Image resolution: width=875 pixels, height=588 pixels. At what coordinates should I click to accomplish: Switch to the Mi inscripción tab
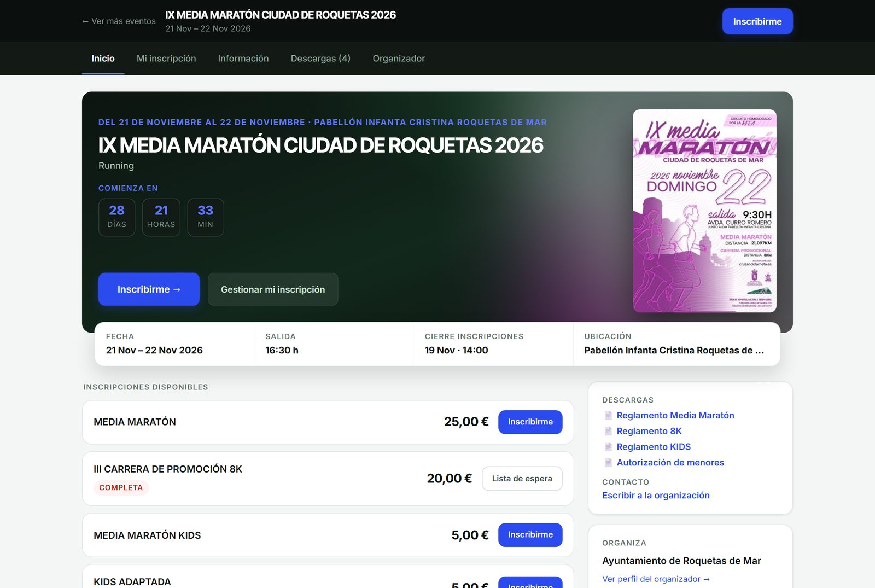point(166,59)
